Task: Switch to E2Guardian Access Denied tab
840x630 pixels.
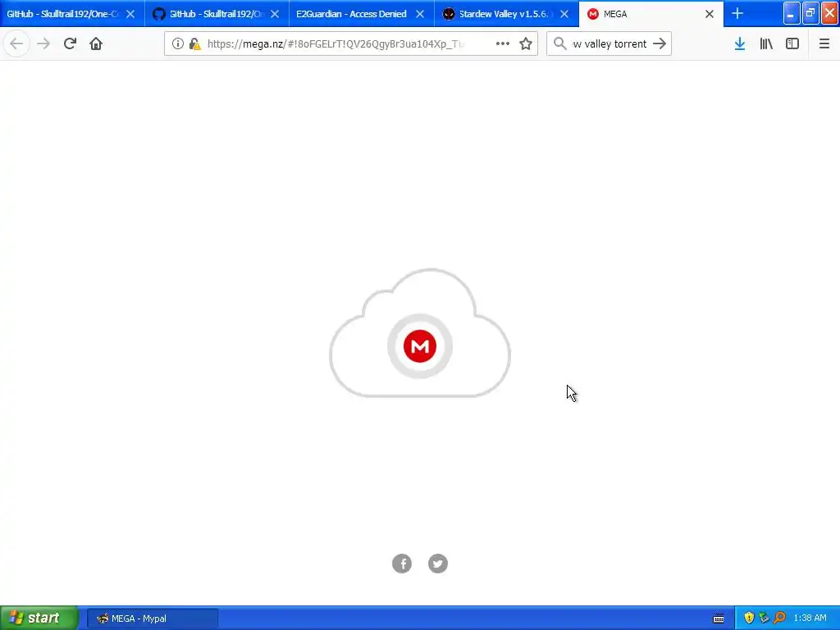Action: click(351, 14)
